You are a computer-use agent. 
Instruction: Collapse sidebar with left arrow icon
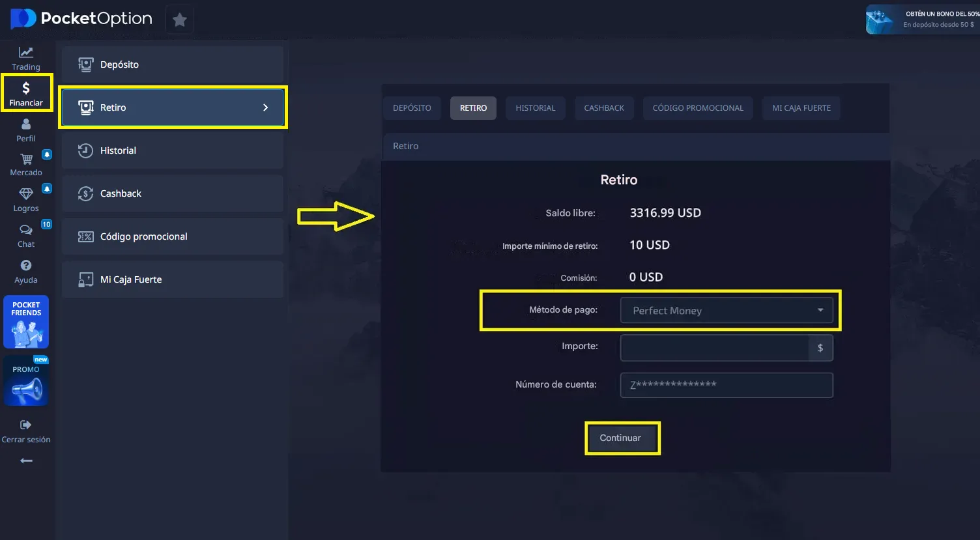coord(26,461)
